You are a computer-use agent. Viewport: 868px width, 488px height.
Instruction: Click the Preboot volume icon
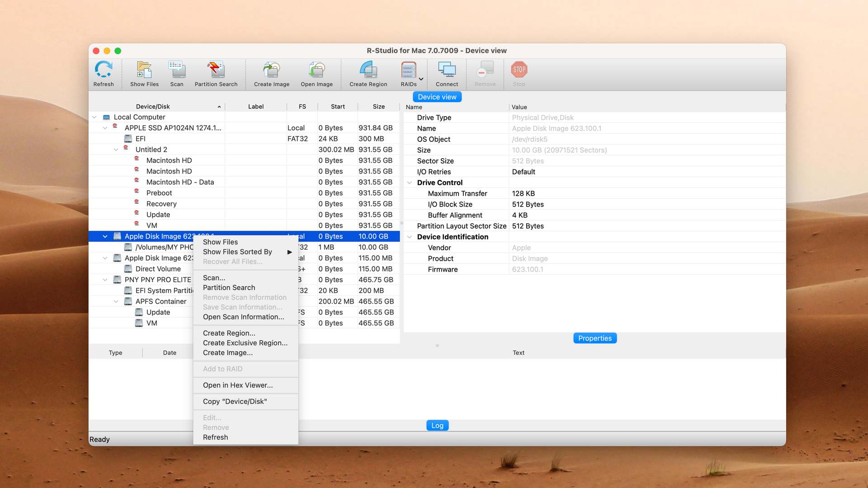pyautogui.click(x=137, y=192)
